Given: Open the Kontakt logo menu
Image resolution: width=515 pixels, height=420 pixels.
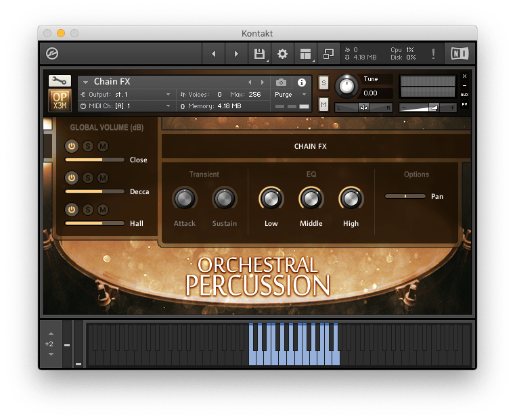Looking at the screenshot, I should click(x=52, y=53).
